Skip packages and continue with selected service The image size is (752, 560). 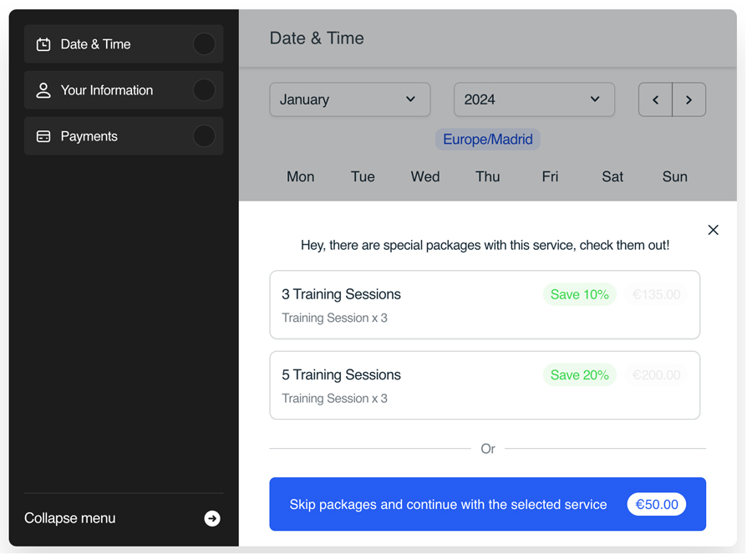[449, 505]
